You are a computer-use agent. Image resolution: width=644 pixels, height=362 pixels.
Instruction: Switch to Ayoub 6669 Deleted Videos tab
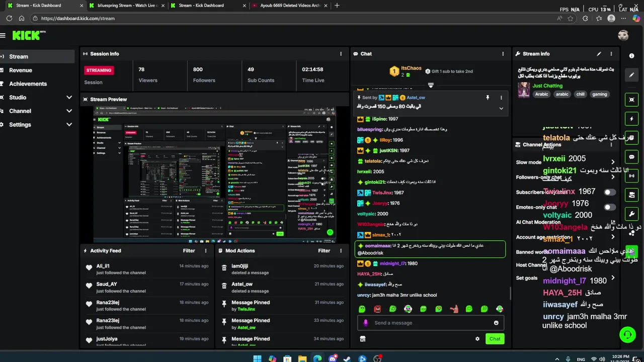(290, 6)
